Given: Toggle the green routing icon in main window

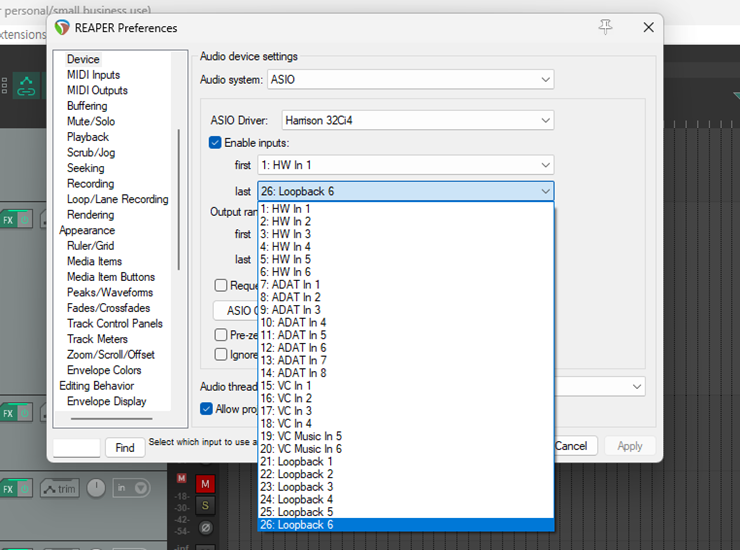Looking at the screenshot, I should click(26, 86).
